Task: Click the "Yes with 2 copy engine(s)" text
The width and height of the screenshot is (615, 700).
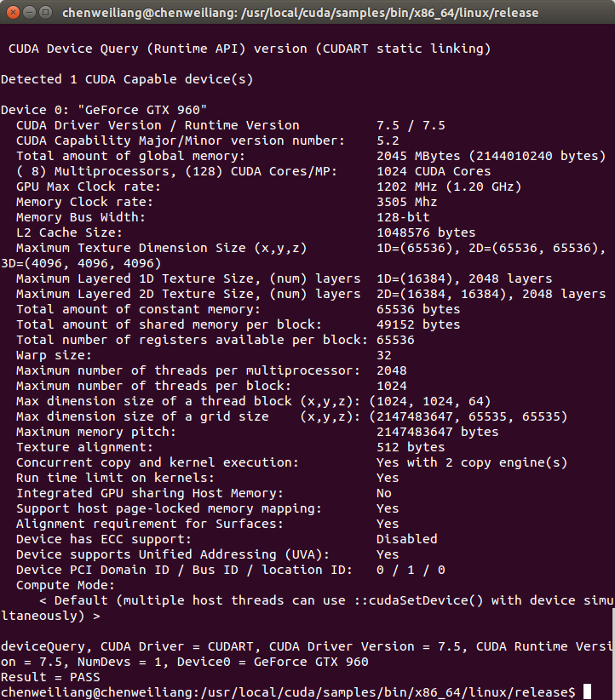Action: coord(472,462)
